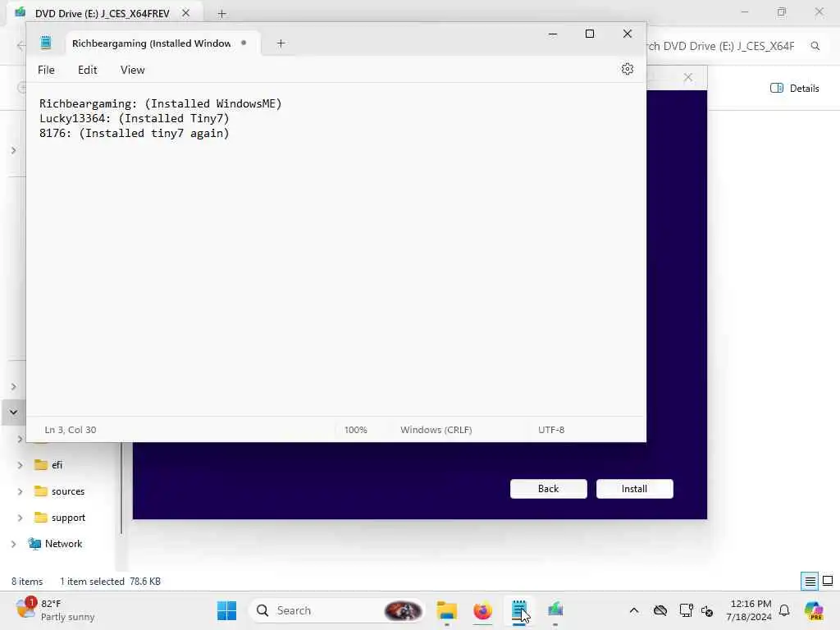
Task: Click the muted volume tray icon
Action: 707,610
